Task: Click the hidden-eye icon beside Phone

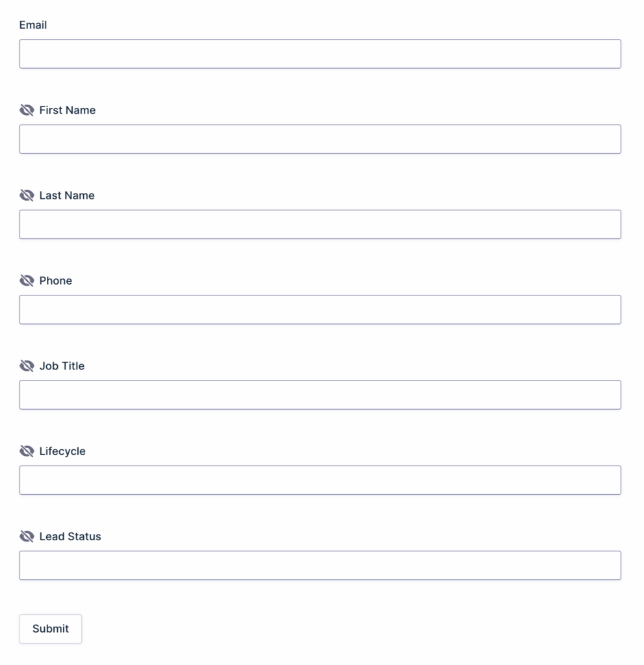Action: point(27,281)
